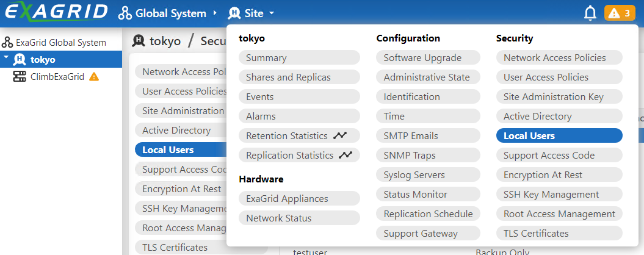Select ClimbExaGrid appliance in tree
Viewport: 644px width, 255px height.
[57, 76]
